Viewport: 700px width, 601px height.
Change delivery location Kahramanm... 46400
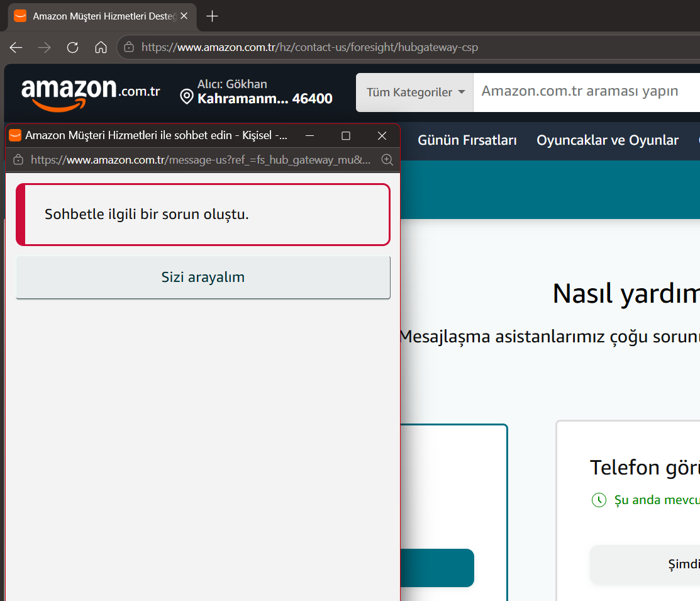pyautogui.click(x=265, y=99)
